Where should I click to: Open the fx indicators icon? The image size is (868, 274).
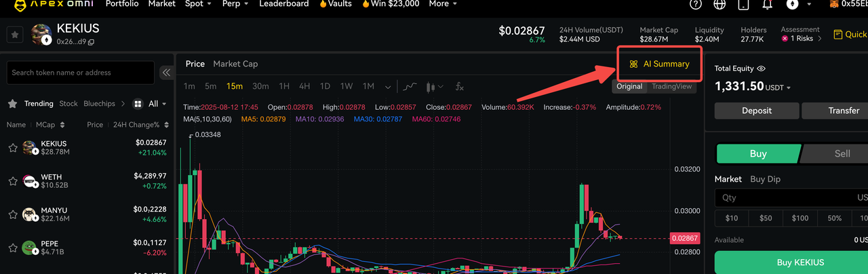pyautogui.click(x=459, y=86)
